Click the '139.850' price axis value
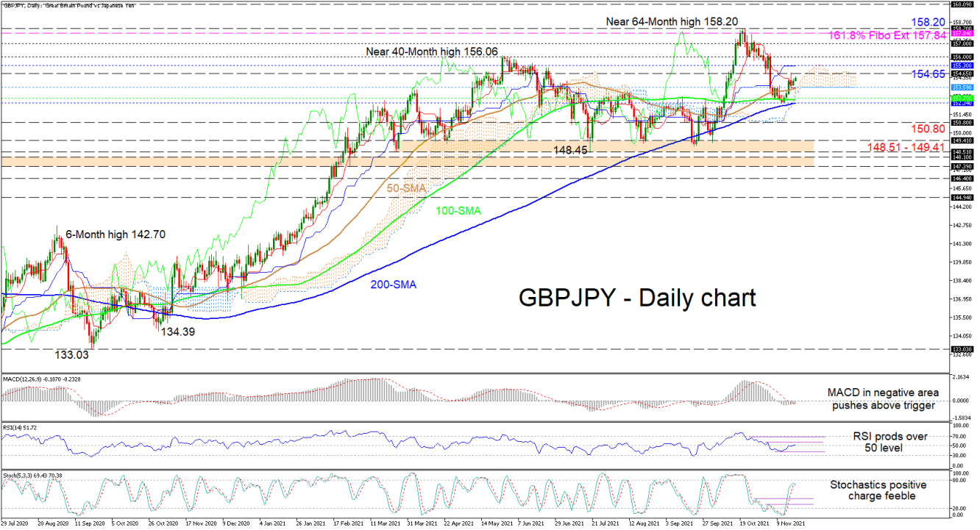980x530 pixels. pos(962,262)
